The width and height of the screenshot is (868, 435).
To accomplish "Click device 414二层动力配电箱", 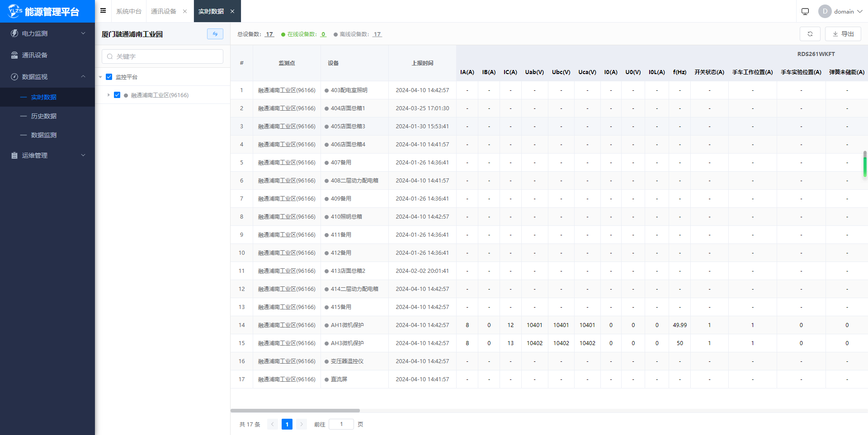I will 354,289.
